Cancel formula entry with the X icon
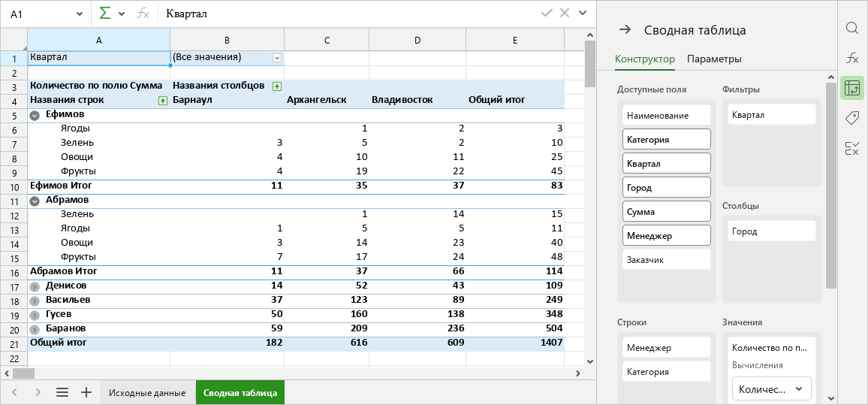The height and width of the screenshot is (405, 868). click(x=565, y=14)
